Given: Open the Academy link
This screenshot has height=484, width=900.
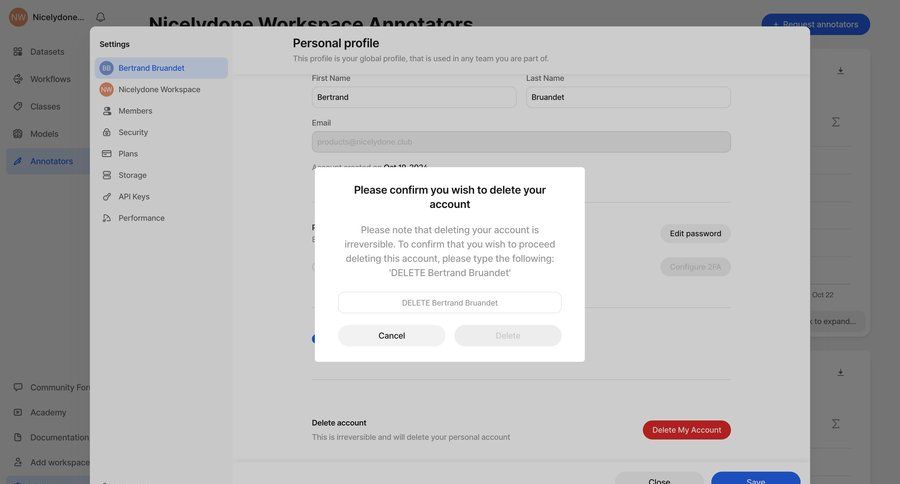Looking at the screenshot, I should pyautogui.click(x=48, y=412).
